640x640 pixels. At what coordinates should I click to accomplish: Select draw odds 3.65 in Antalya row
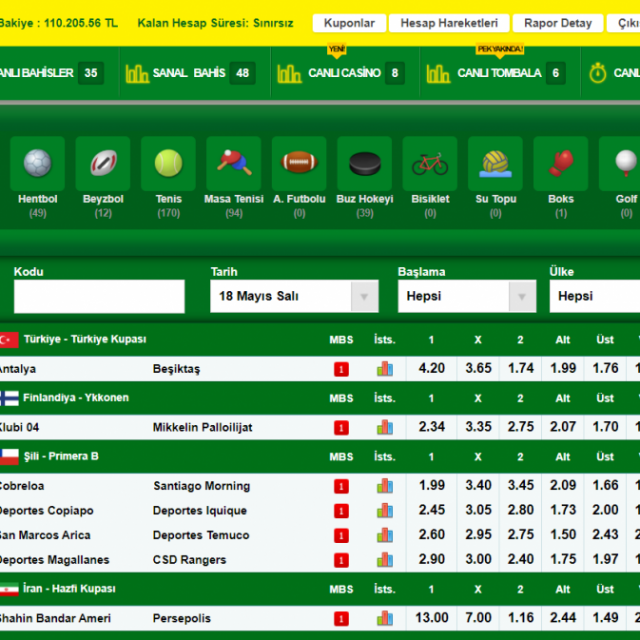click(x=478, y=369)
